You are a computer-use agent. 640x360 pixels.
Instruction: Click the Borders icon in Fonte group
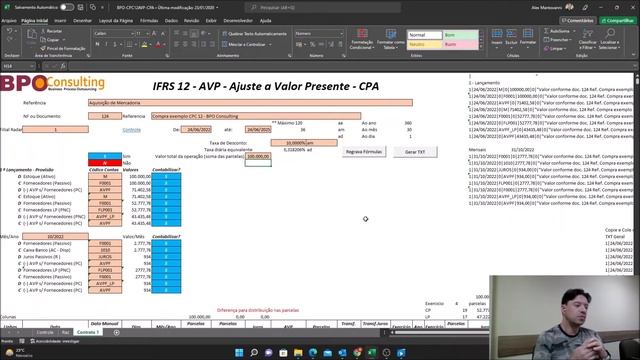coord(129,44)
